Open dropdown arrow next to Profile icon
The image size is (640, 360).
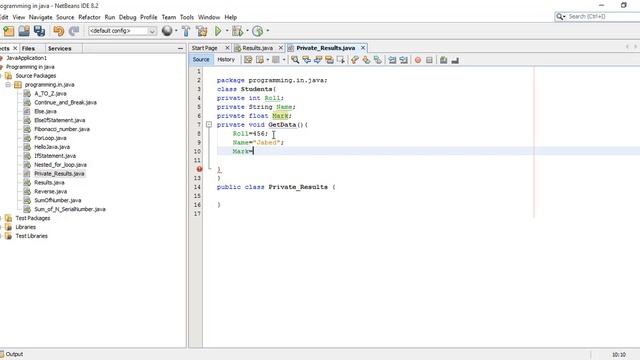pyautogui.click(x=268, y=31)
